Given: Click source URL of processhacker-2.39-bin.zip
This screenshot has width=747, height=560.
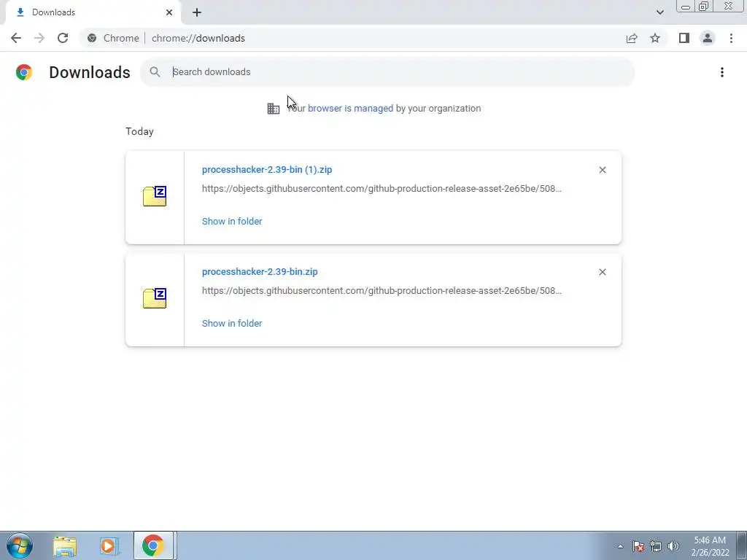Looking at the screenshot, I should [x=382, y=290].
